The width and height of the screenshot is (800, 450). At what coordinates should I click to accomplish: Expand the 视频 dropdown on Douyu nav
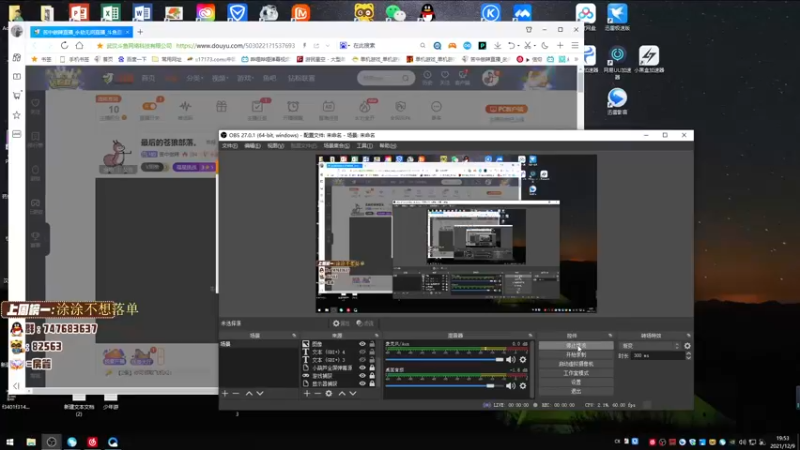pyautogui.click(x=220, y=78)
